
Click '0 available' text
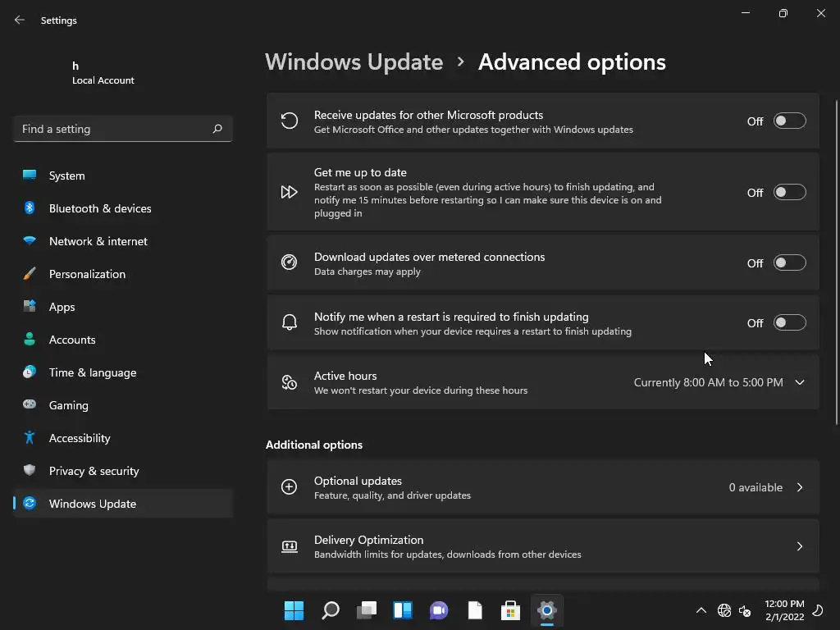[x=756, y=487]
